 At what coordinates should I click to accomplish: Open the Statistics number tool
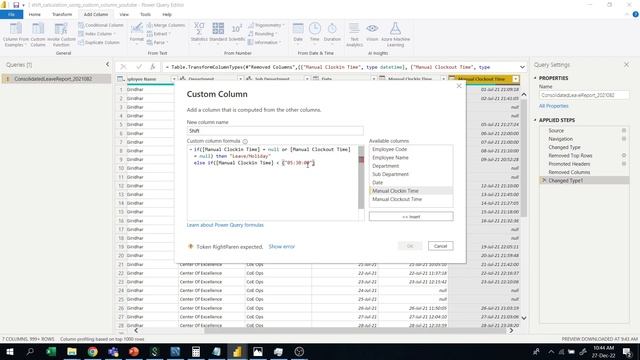(199, 33)
